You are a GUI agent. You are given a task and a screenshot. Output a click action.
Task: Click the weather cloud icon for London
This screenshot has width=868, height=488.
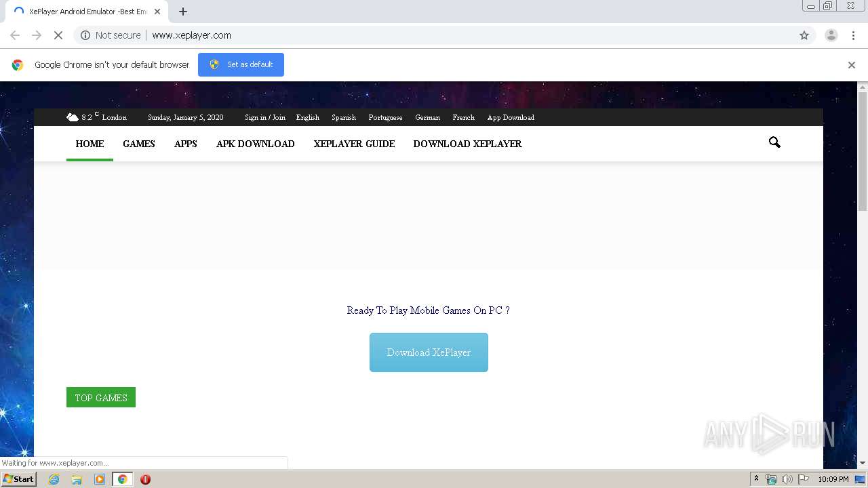tap(73, 117)
